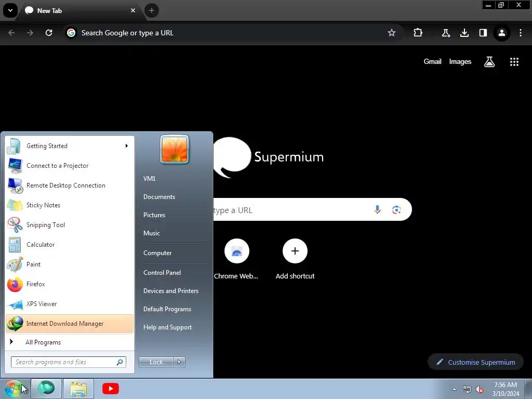
Task: Expand the Getting Started submenu arrow
Action: point(127,146)
